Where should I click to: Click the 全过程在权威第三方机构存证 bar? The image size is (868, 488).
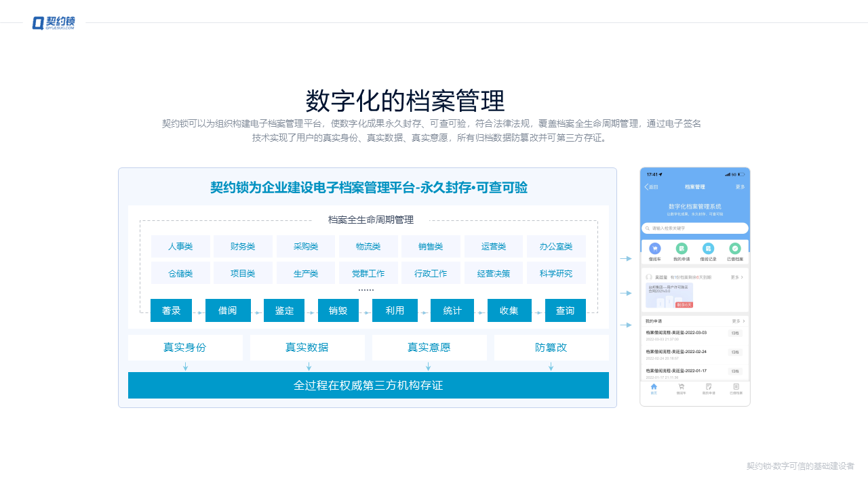368,385
